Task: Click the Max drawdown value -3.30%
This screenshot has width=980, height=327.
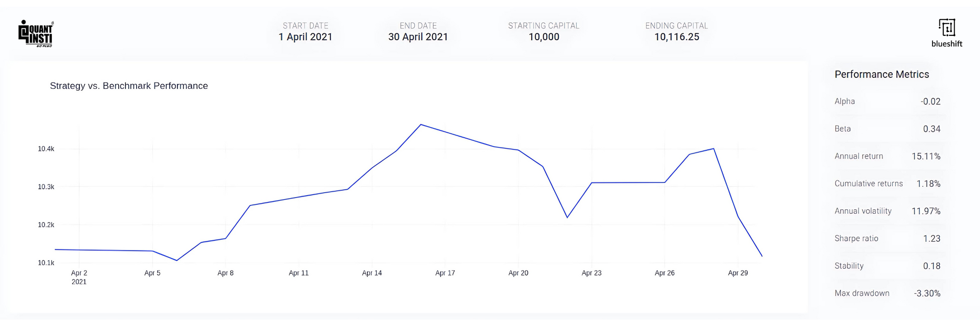Action: coord(927,294)
